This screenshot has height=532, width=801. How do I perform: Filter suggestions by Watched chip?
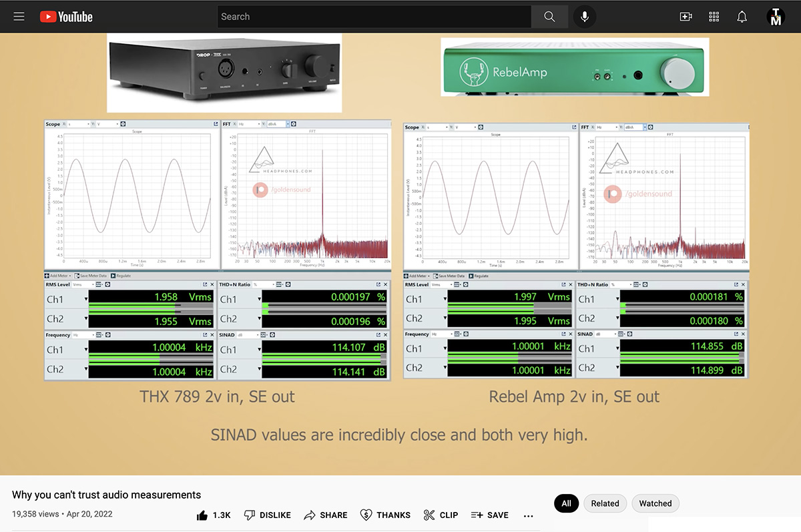[x=655, y=503]
